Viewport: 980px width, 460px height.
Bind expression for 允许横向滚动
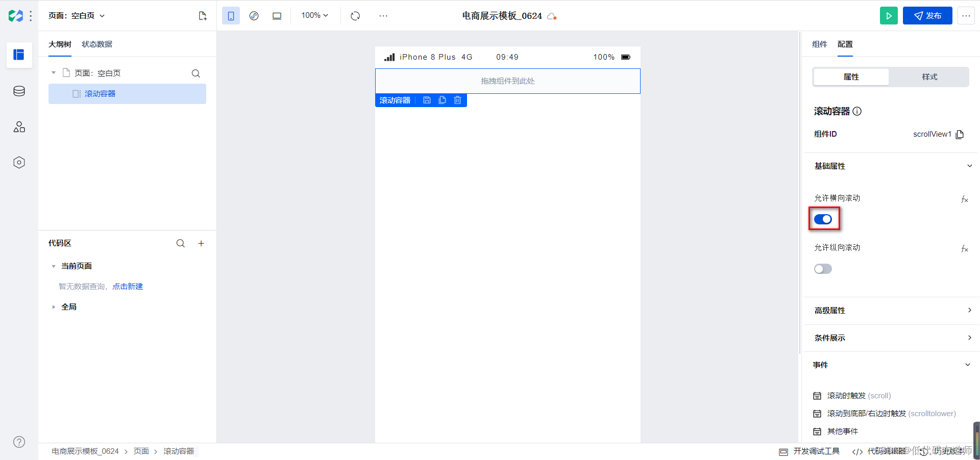pos(964,199)
